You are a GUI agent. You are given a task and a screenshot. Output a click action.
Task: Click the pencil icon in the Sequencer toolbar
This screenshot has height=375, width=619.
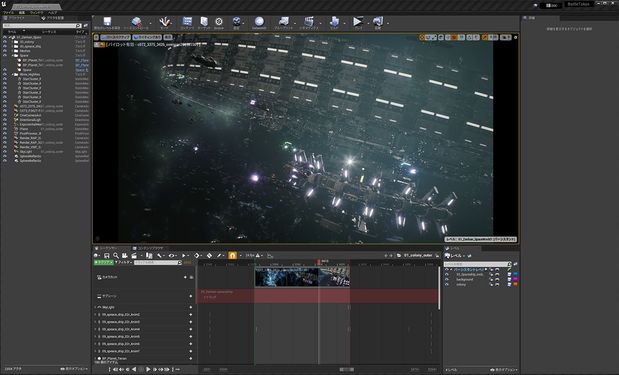click(219, 256)
